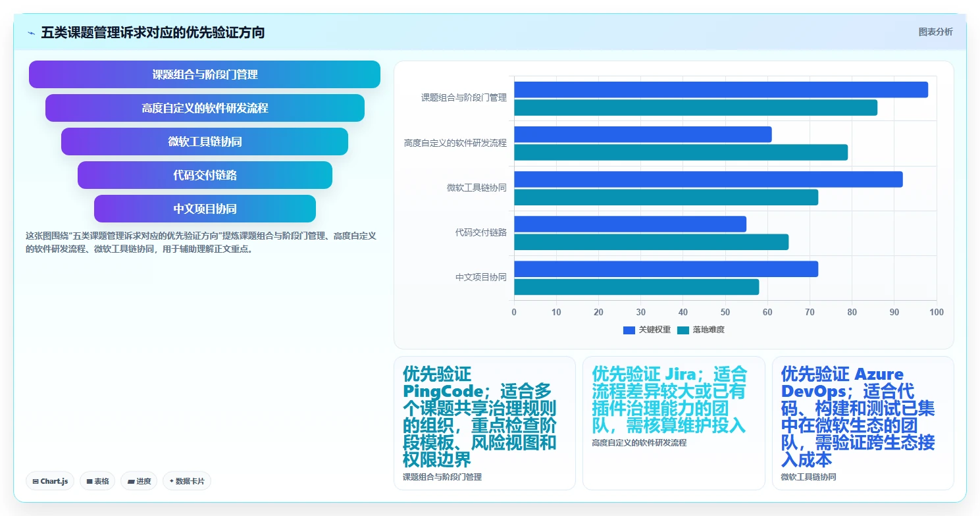Click 关键权重 bar for 课题组合与阶段门管理

tap(721, 90)
